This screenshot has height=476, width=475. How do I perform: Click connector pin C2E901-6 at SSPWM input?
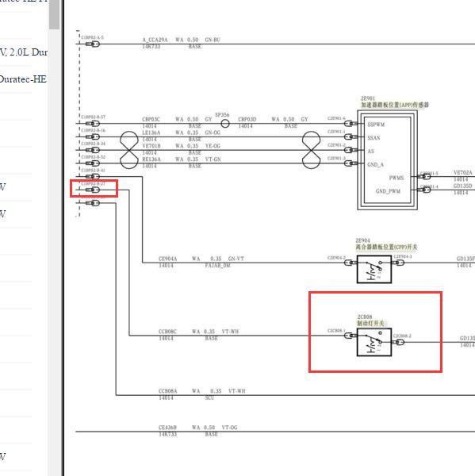(351, 124)
